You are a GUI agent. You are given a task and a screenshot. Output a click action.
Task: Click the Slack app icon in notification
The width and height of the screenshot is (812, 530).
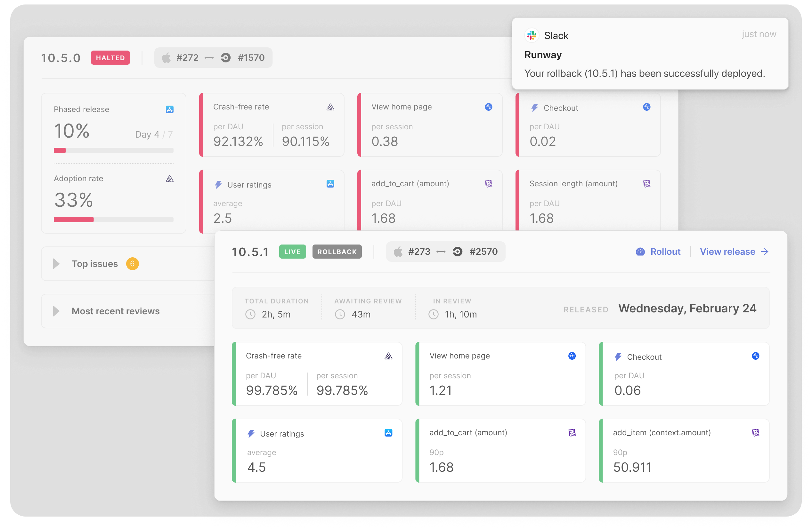pos(532,35)
